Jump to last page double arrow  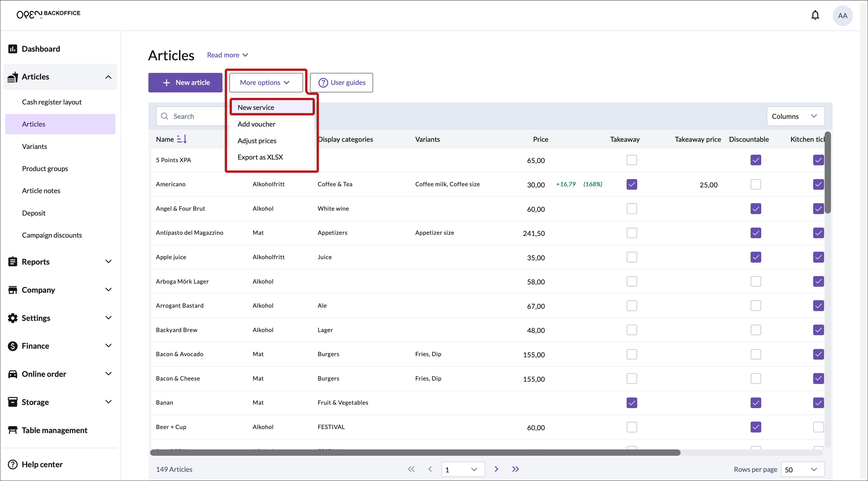515,469
